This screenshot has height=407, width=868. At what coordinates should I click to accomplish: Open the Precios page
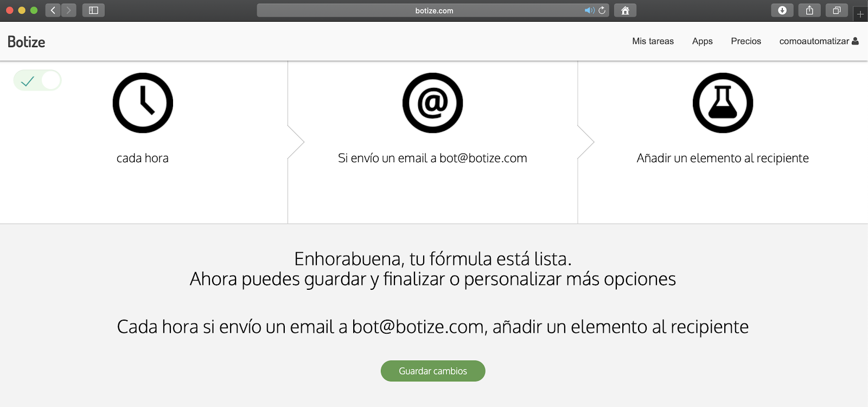[x=746, y=41]
